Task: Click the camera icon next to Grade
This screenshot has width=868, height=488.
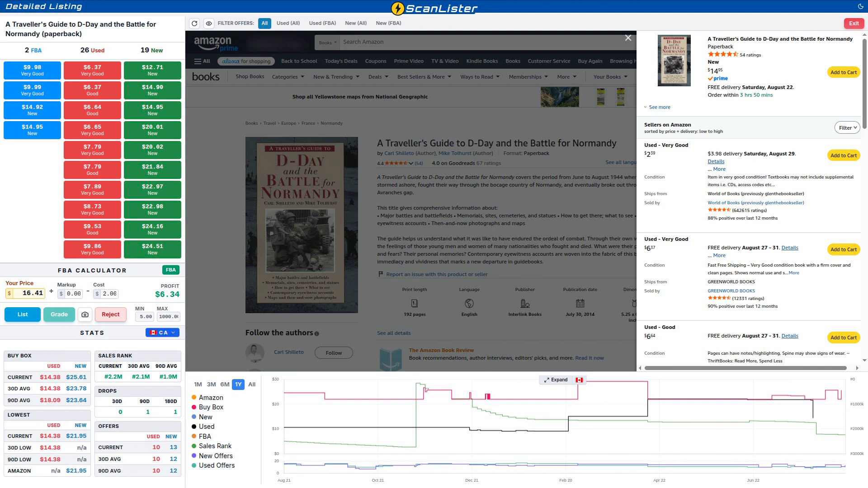Action: tap(85, 314)
